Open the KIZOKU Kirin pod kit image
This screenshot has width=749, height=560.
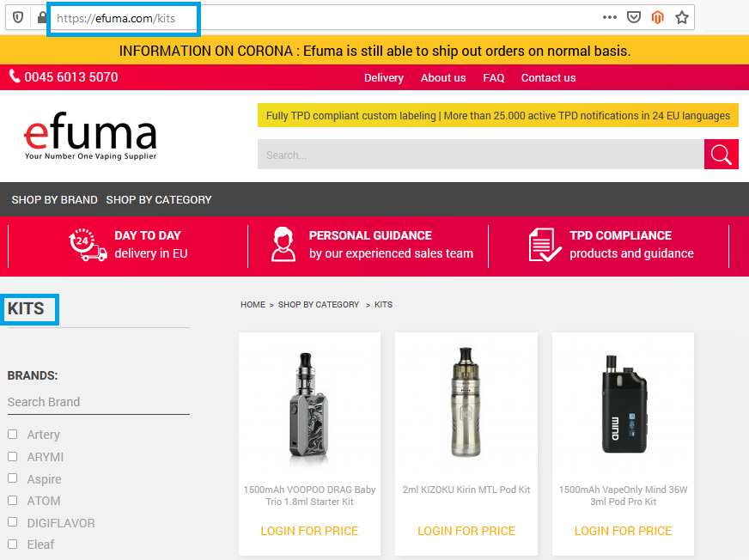pyautogui.click(x=466, y=404)
